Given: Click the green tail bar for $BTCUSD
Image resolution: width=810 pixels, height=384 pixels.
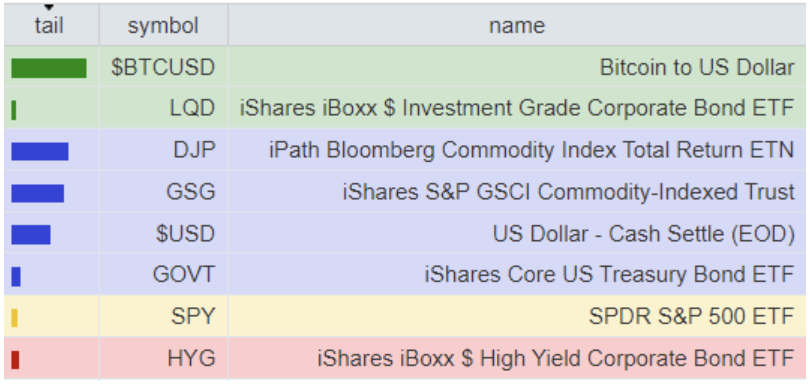Looking at the screenshot, I should coord(49,68).
